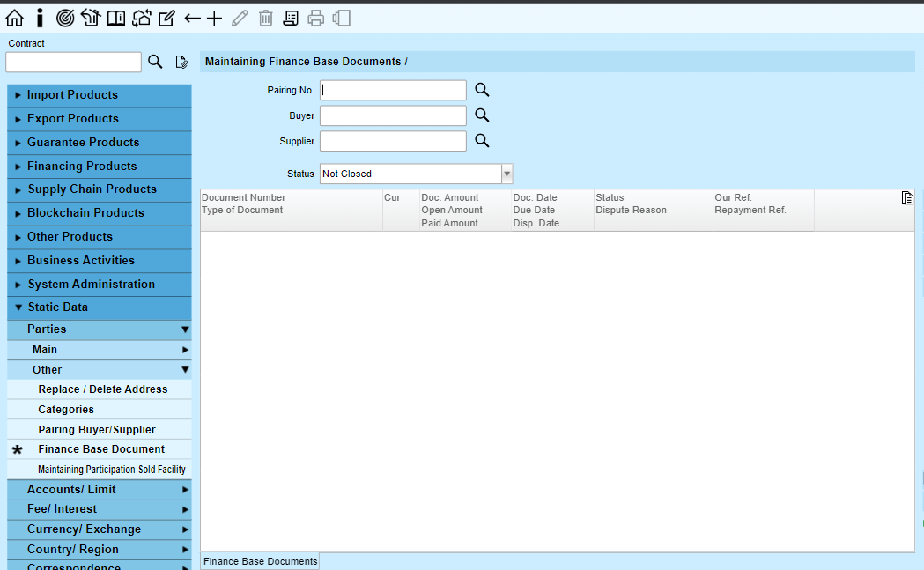Expand Currency/ Exchange submenu

(100, 529)
